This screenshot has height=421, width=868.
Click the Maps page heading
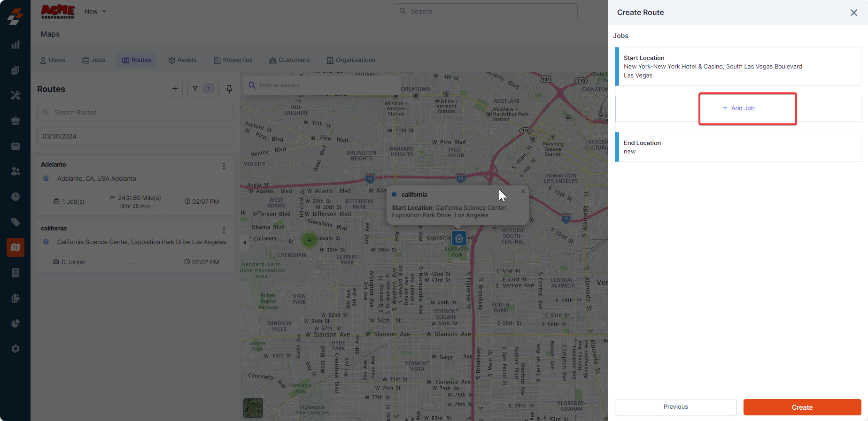[50, 34]
